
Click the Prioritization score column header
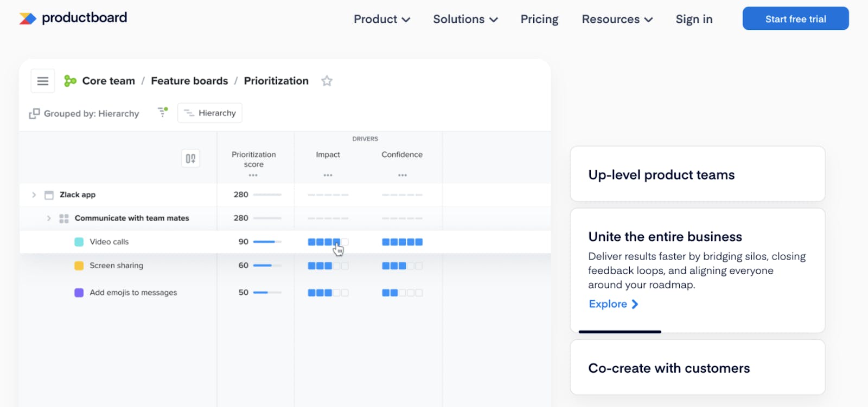254,159
